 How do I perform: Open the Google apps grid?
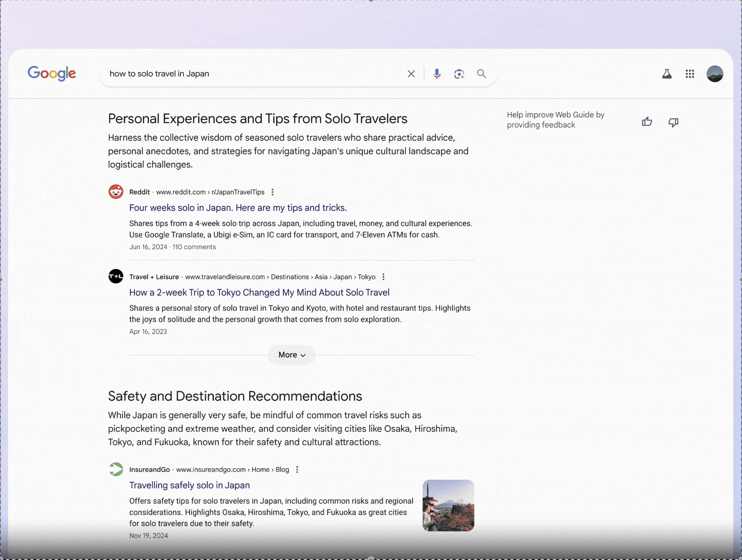pos(690,74)
